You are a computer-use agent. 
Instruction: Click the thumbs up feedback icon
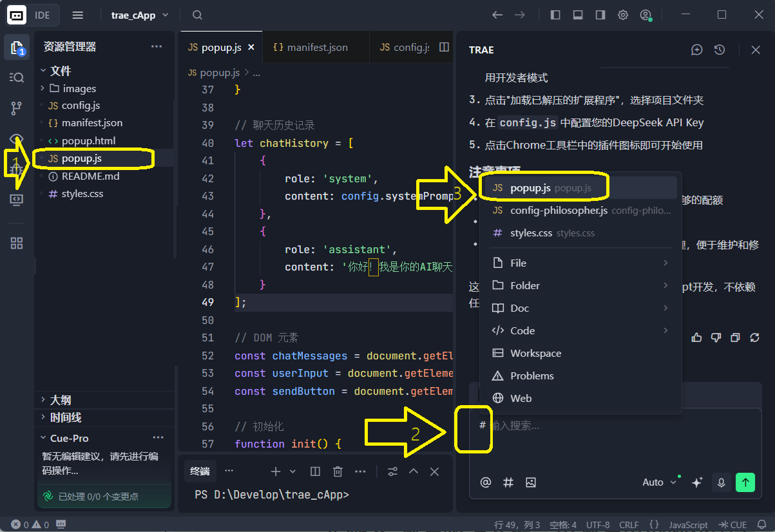pos(696,337)
